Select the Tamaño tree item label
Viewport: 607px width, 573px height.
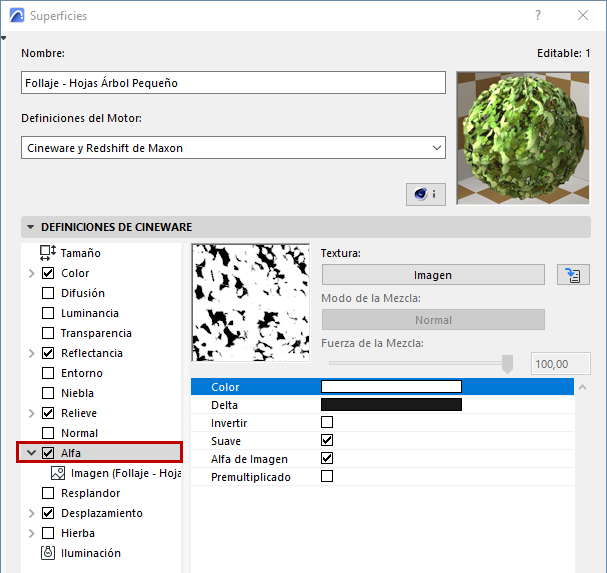coord(81,253)
